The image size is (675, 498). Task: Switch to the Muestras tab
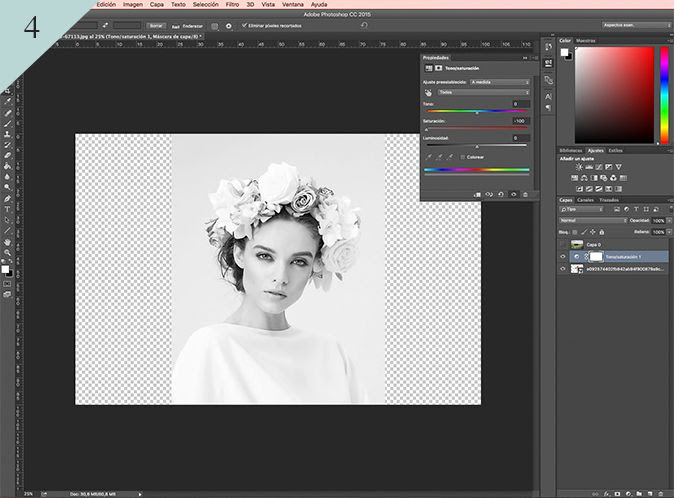(x=585, y=40)
